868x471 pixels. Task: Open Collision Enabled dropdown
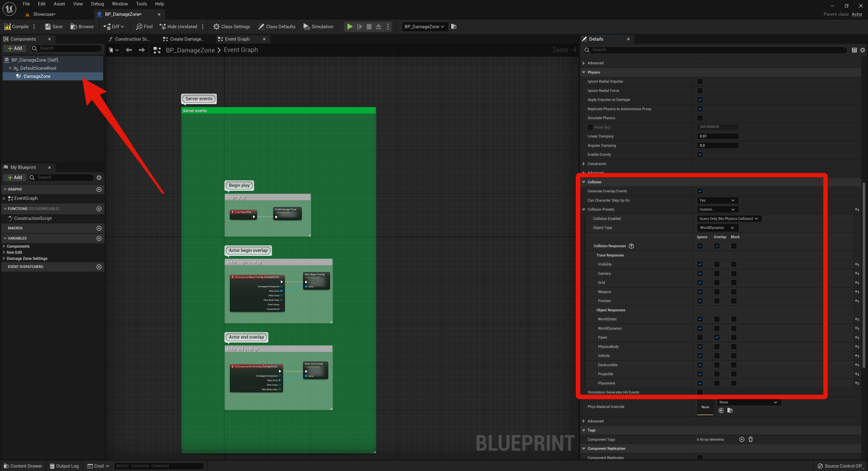pos(729,219)
